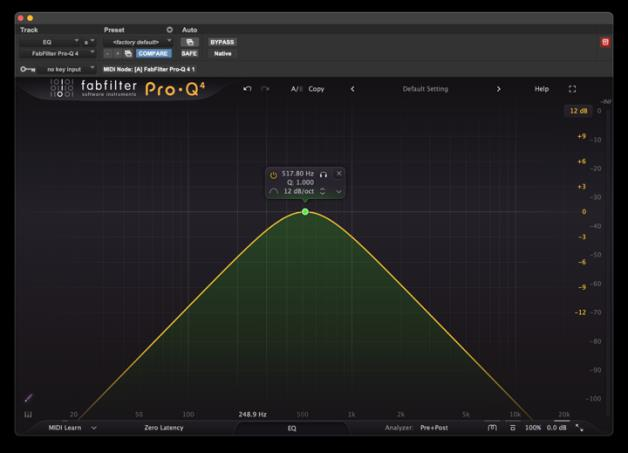The height and width of the screenshot is (453, 628).
Task: Change the Zero Latency processing mode
Action: coord(164,428)
